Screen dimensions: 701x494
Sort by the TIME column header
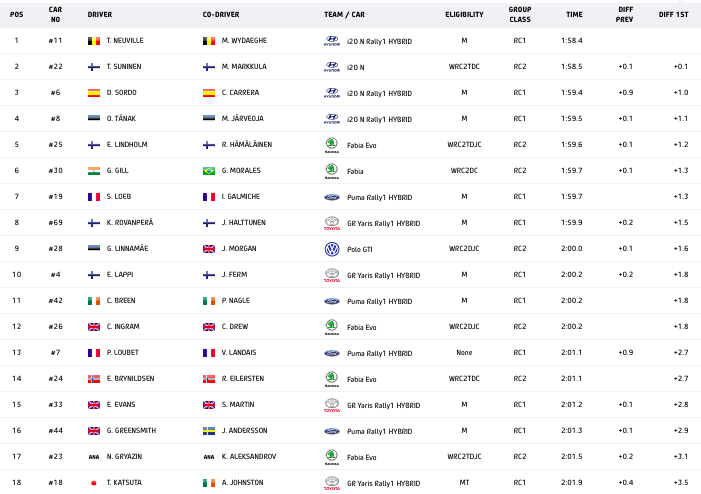574,15
